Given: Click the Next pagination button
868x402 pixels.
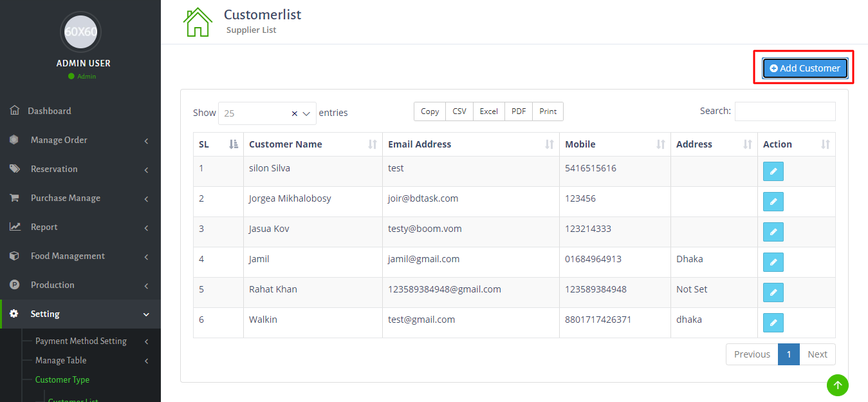Looking at the screenshot, I should click(x=817, y=354).
